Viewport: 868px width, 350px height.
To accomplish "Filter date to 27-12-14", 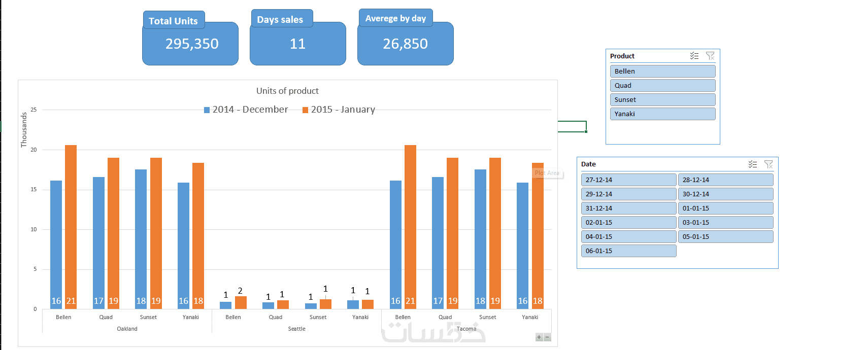I will [628, 180].
